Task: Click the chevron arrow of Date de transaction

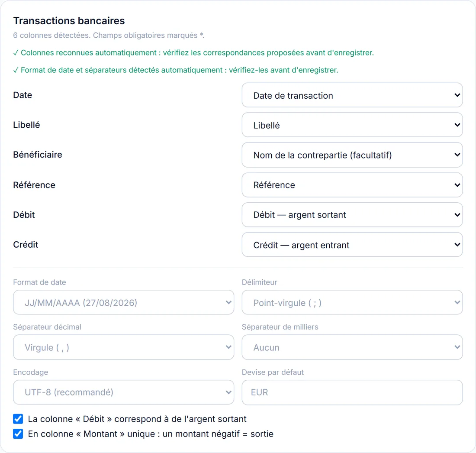Action: pyautogui.click(x=457, y=95)
